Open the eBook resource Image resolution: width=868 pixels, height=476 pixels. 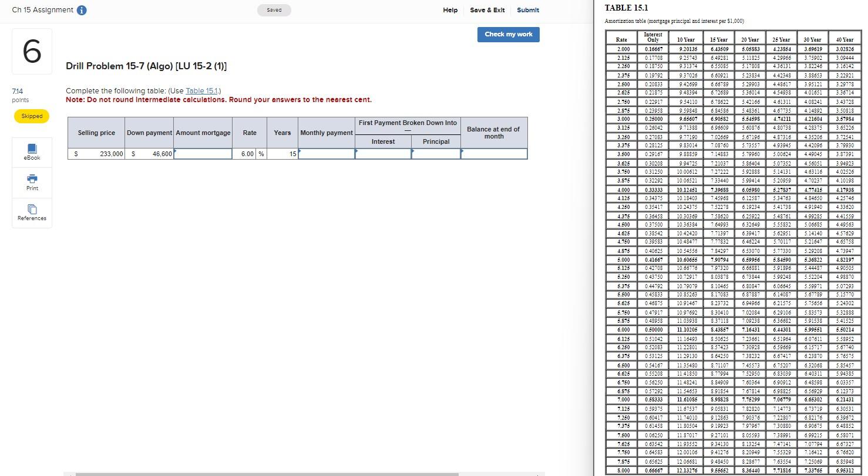[x=32, y=151]
